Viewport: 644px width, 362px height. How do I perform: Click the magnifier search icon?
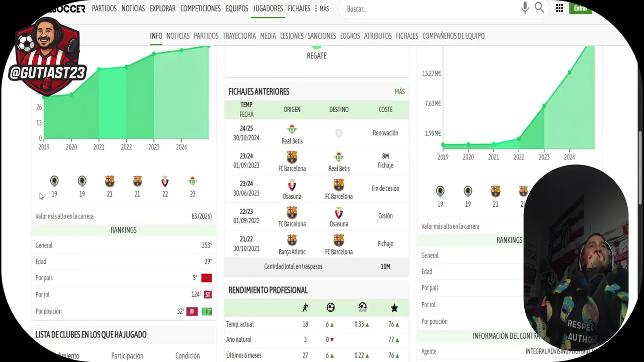click(539, 8)
